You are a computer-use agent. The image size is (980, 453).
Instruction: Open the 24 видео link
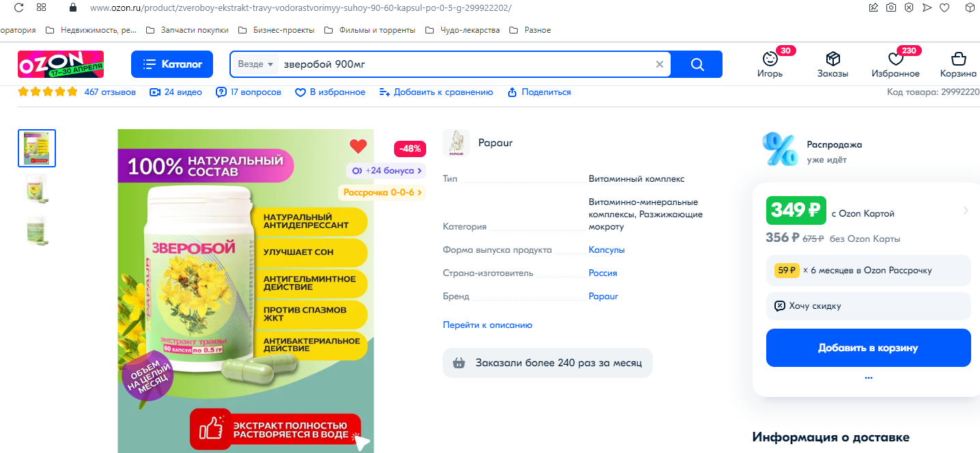[x=176, y=92]
